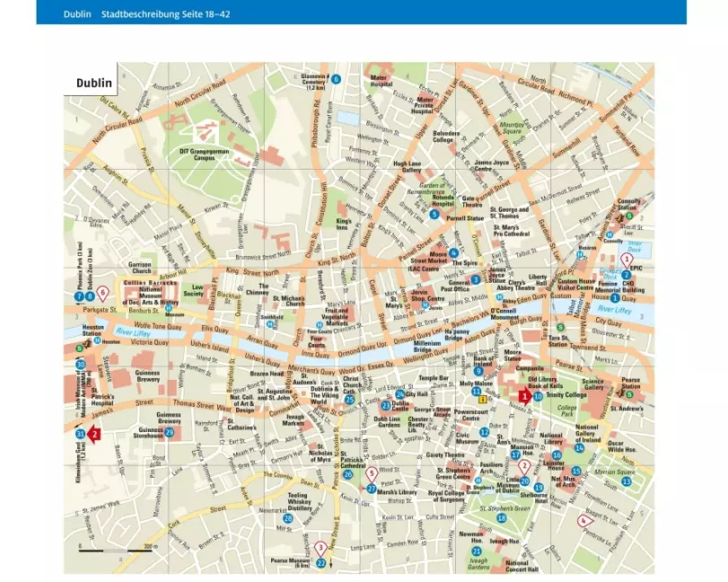This screenshot has width=728, height=582.
Task: Click red square marker 1 at Old Library
Action: 524,394
